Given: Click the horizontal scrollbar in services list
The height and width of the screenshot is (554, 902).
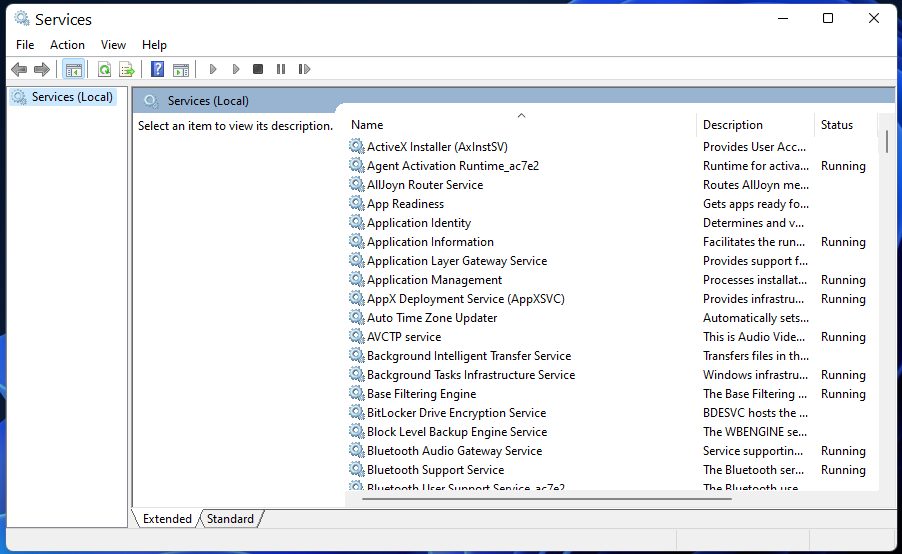Looking at the screenshot, I should 546,499.
